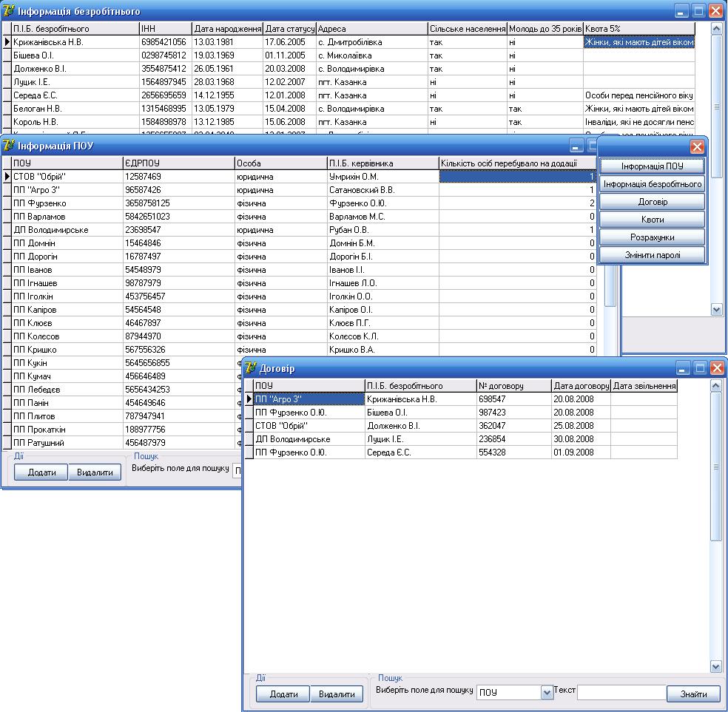Click the Інформація ПОУ title bar icon
Image resolution: width=728 pixels, height=712 pixels.
tap(9, 146)
